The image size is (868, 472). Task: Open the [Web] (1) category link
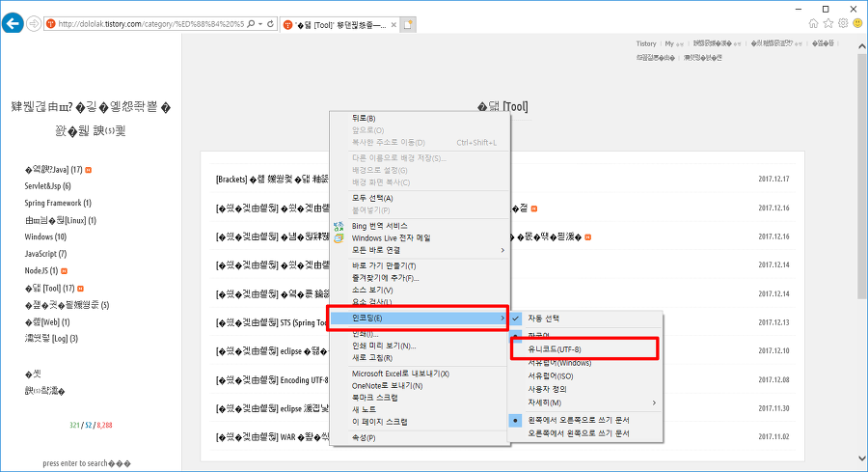[47, 321]
